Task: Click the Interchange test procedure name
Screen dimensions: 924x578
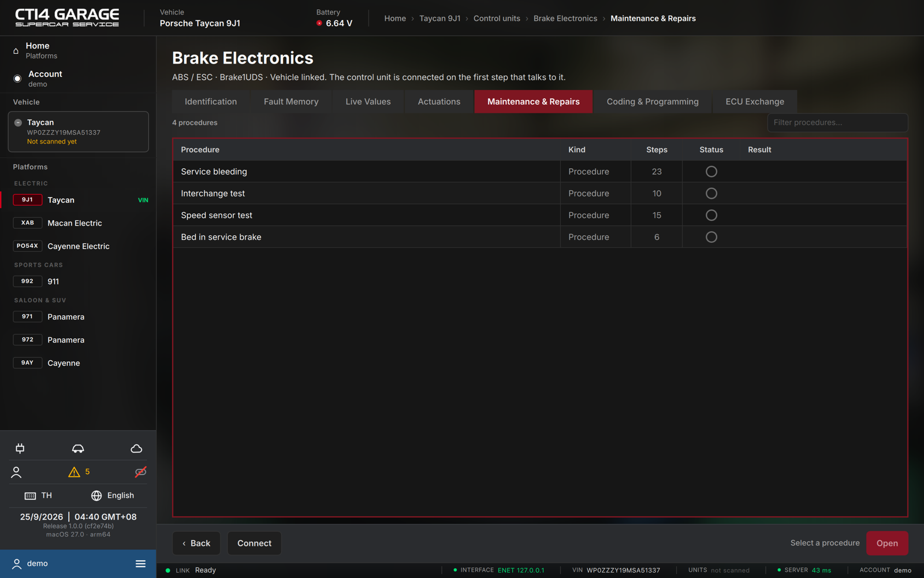Action: tap(213, 194)
